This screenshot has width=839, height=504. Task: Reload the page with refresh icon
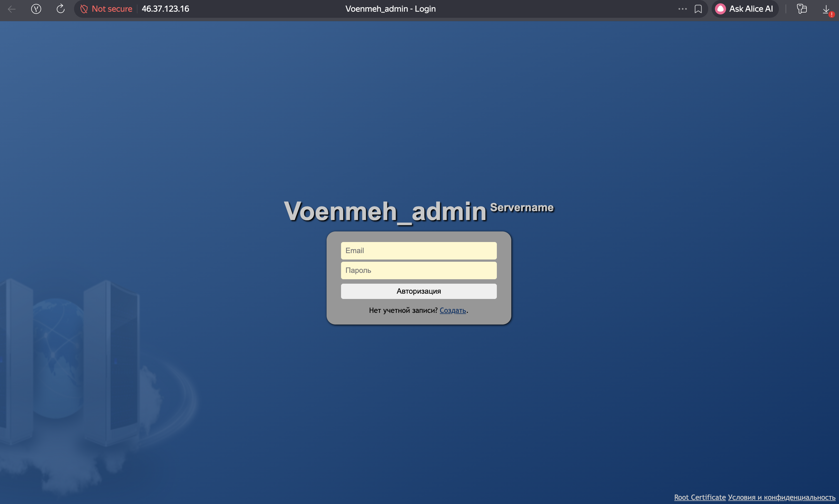click(x=61, y=9)
